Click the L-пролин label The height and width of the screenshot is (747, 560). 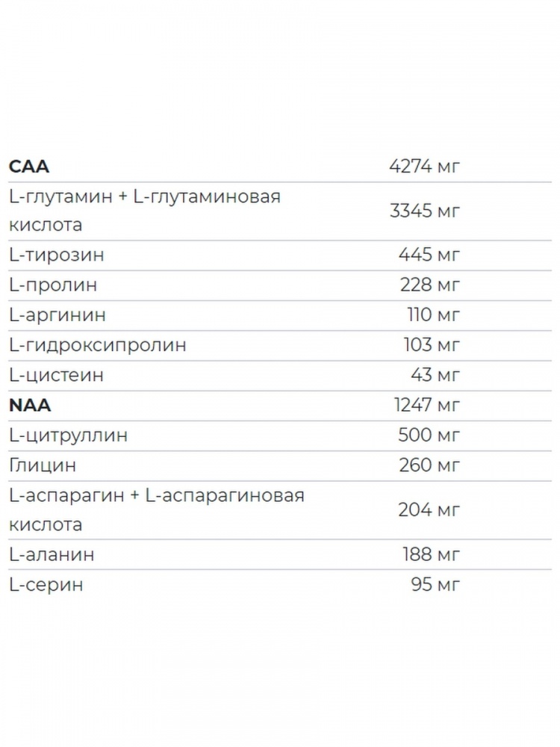pyautogui.click(x=52, y=285)
